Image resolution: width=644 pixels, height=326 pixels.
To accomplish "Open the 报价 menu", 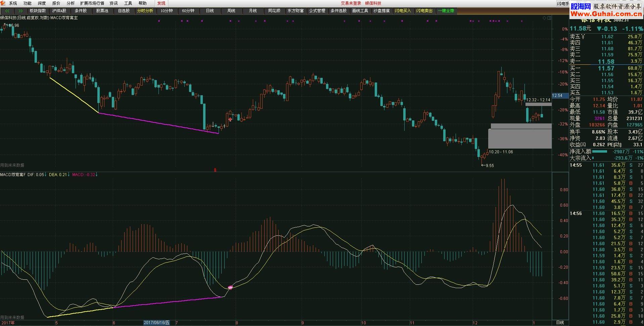I will 56,3.
